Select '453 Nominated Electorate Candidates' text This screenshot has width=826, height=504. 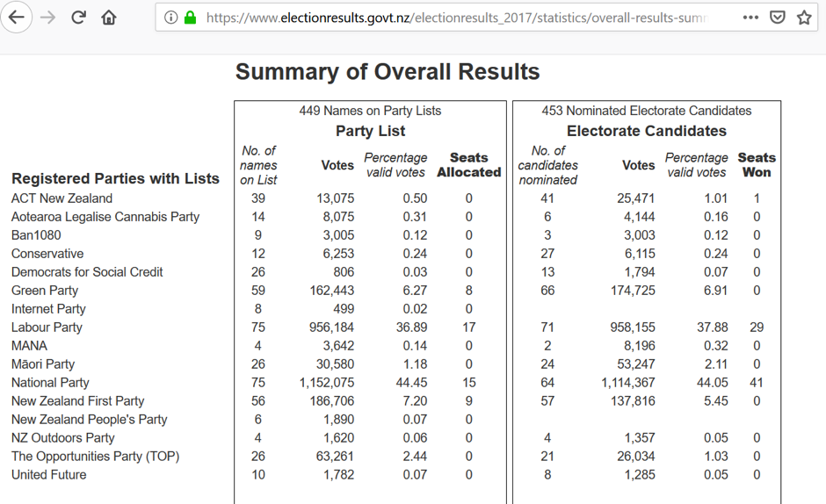tap(647, 111)
